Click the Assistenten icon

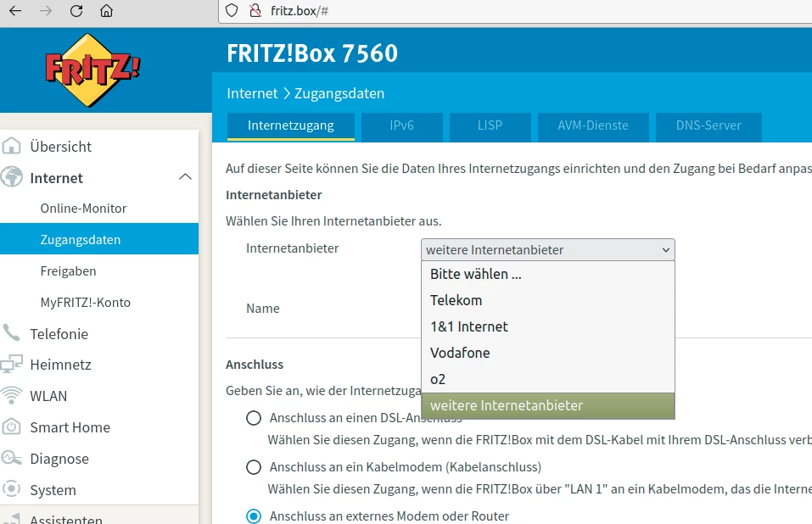pyautogui.click(x=11, y=519)
